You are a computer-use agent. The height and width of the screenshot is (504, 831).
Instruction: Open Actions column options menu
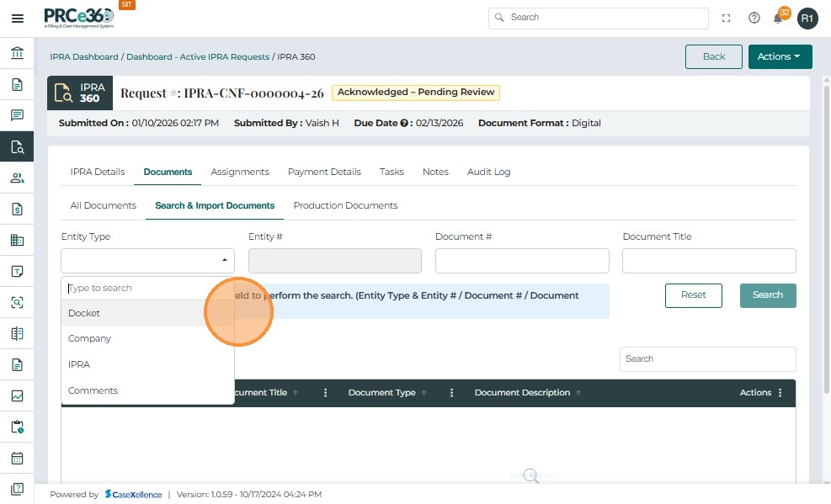780,393
